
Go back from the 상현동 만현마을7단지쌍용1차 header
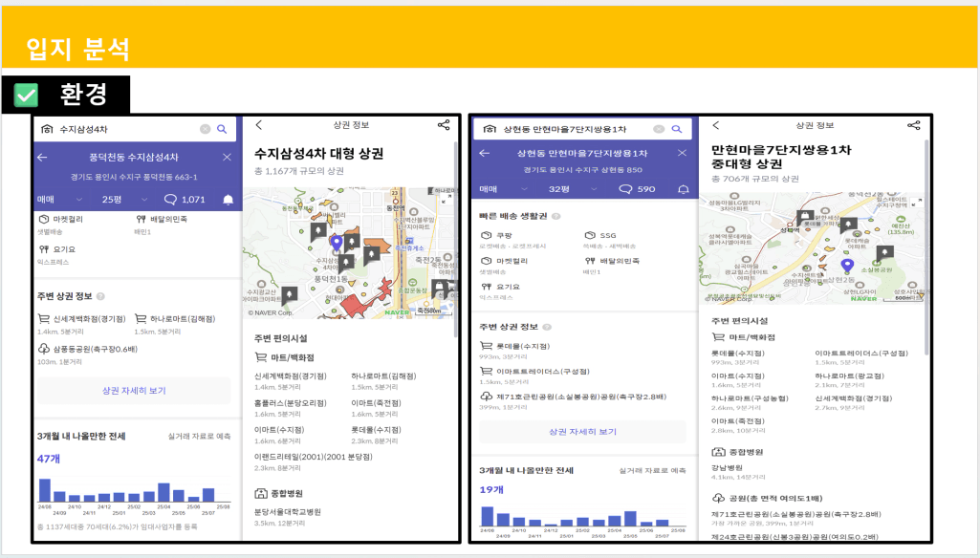click(x=485, y=153)
